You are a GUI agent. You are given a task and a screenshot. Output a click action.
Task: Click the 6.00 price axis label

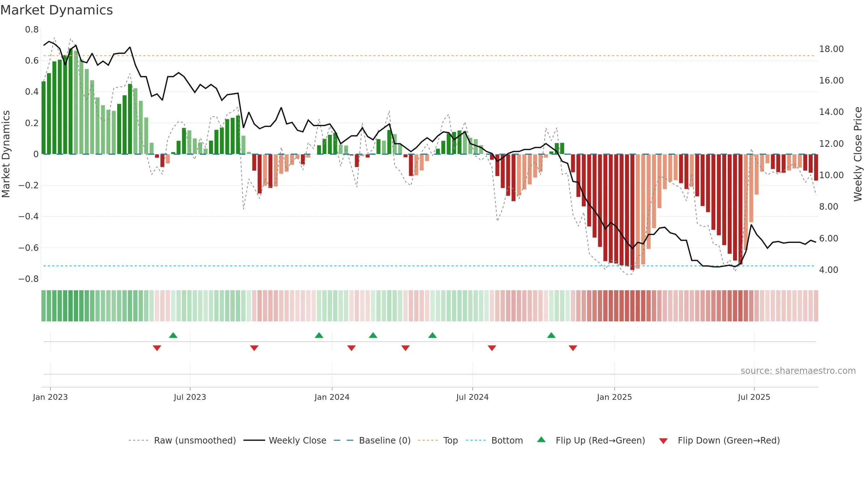coord(829,239)
